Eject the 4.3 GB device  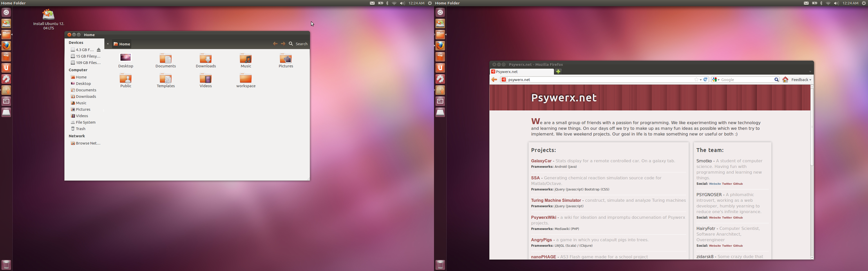click(99, 50)
